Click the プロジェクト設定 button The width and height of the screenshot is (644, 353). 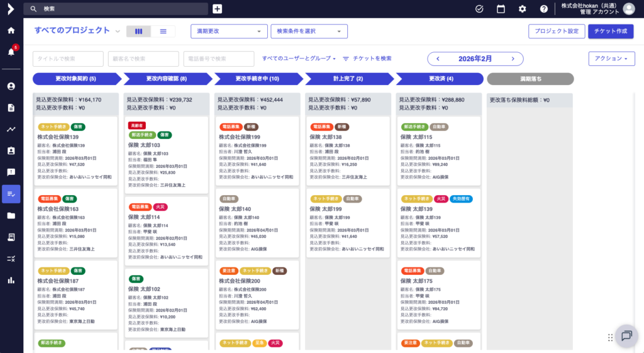(557, 31)
